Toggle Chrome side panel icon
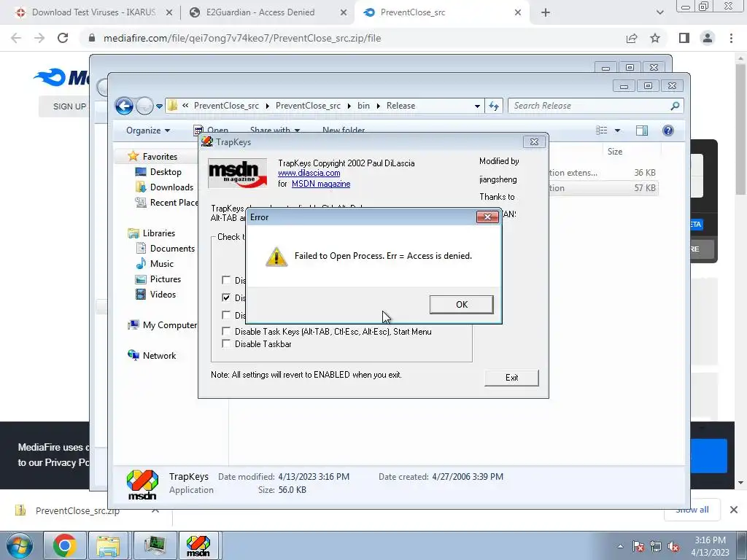 (x=684, y=38)
